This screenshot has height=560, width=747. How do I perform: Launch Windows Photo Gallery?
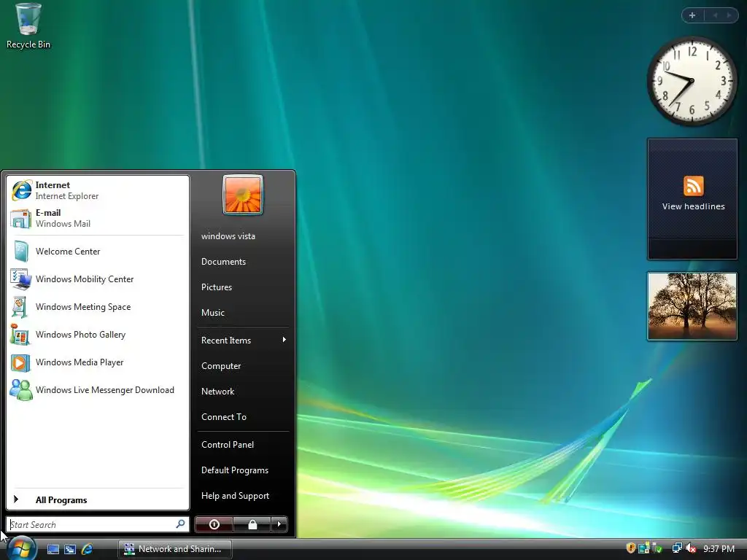click(x=98, y=335)
